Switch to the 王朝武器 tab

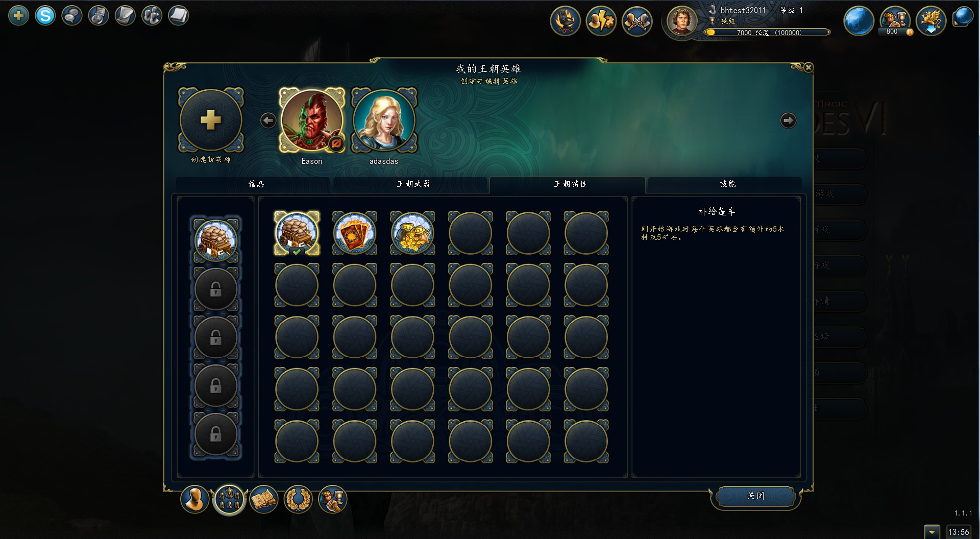413,184
